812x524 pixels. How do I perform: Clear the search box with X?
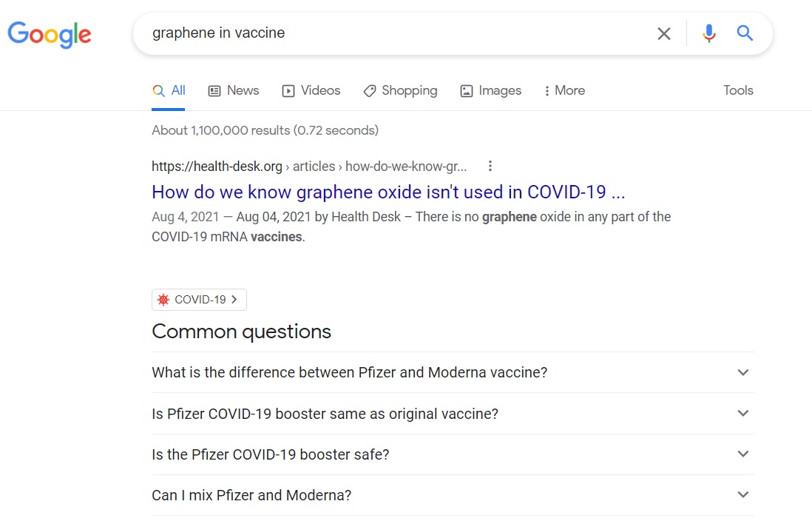click(x=664, y=33)
